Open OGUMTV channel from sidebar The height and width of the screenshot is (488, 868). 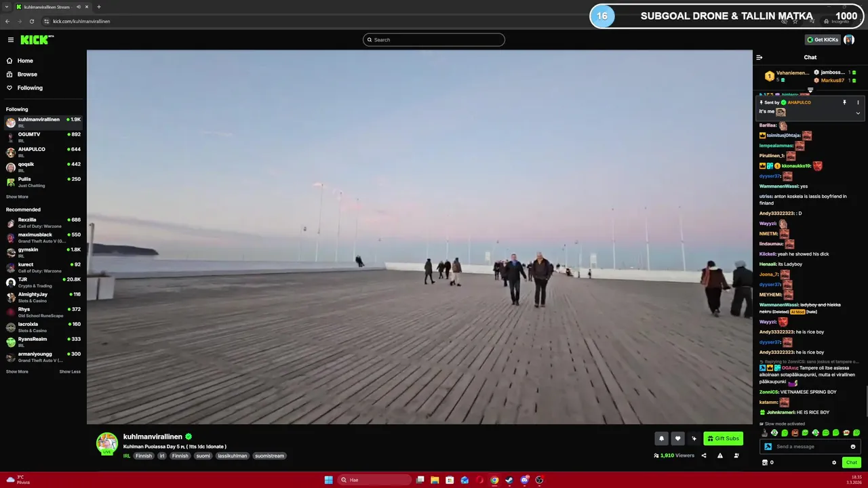pyautogui.click(x=43, y=137)
